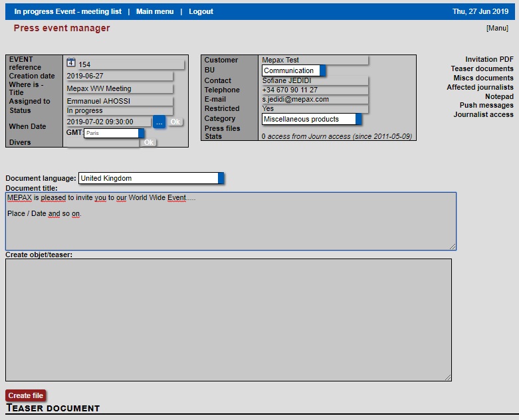View Affected journalists

point(480,88)
